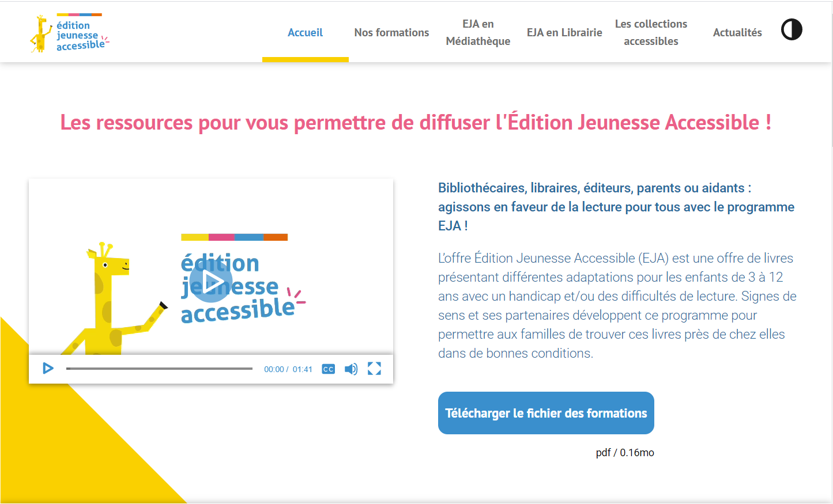833x504 pixels.
Task: Open Les collections accessibles section
Action: pyautogui.click(x=651, y=33)
